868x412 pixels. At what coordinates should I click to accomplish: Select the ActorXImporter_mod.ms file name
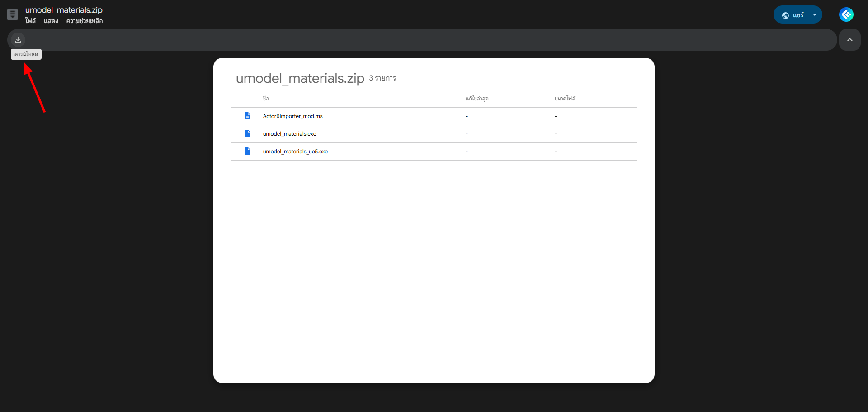click(x=292, y=116)
